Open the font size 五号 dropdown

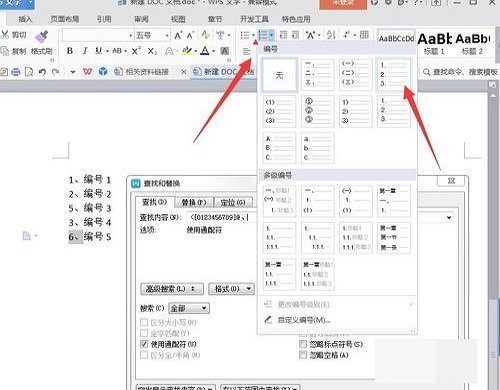pyautogui.click(x=167, y=35)
